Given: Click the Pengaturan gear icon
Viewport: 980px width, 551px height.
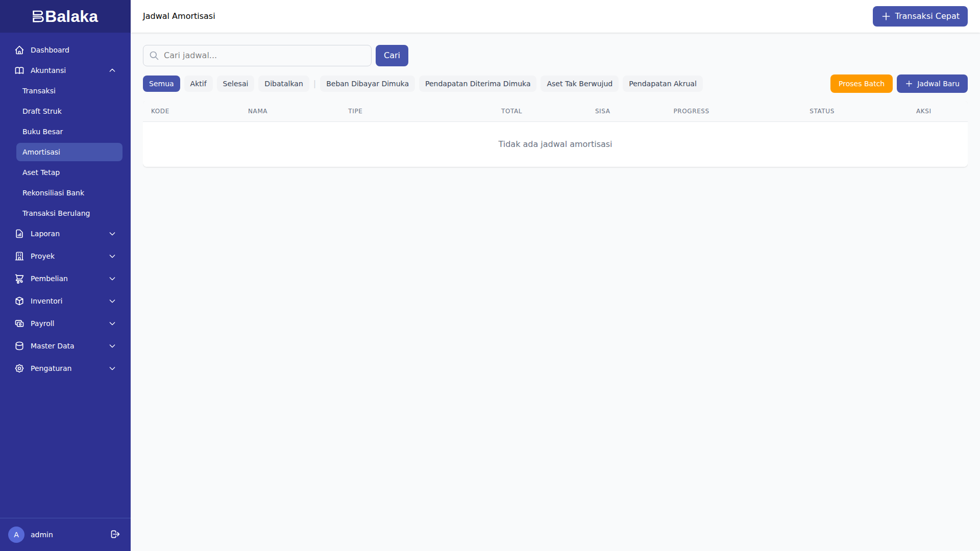Looking at the screenshot, I should pyautogui.click(x=19, y=368).
